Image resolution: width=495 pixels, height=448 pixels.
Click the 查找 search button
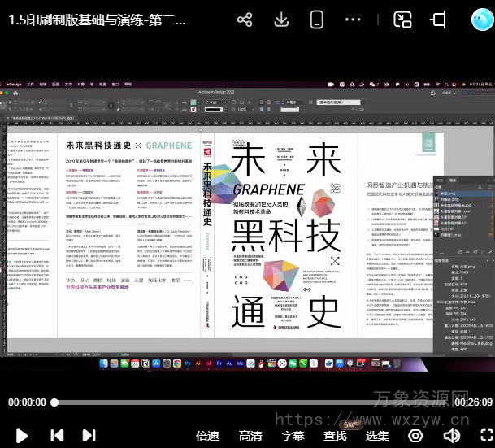(x=335, y=436)
